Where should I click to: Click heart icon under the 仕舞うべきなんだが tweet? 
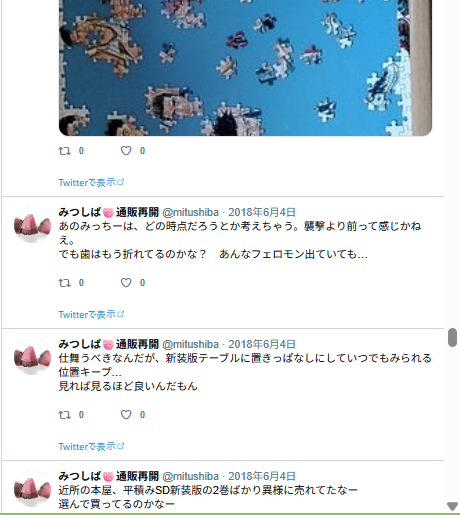tap(126, 415)
